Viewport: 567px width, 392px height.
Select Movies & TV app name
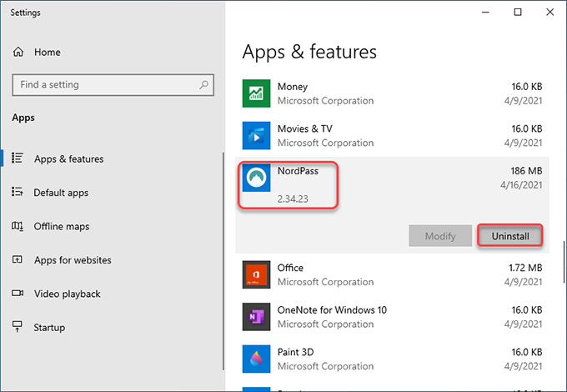(305, 128)
